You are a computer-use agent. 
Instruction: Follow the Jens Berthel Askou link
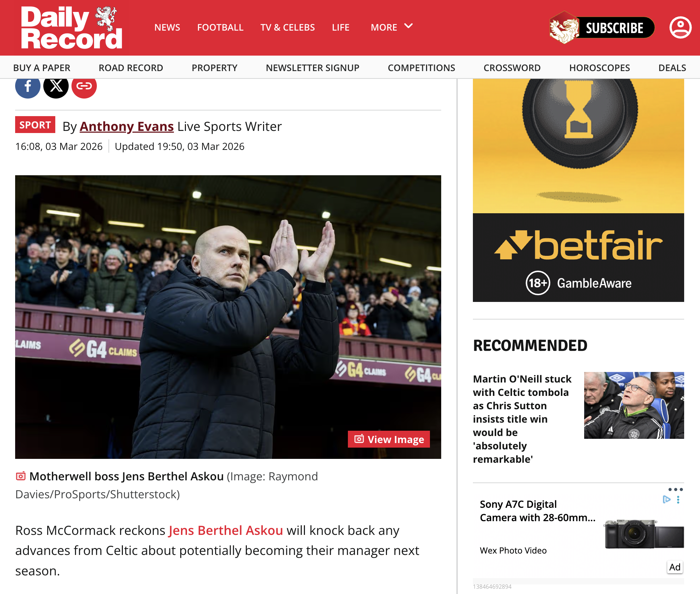pos(226,530)
